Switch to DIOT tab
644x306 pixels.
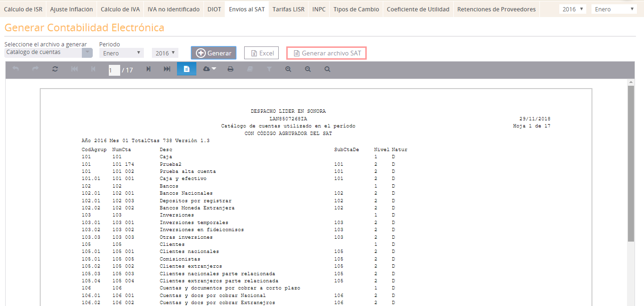(x=214, y=9)
